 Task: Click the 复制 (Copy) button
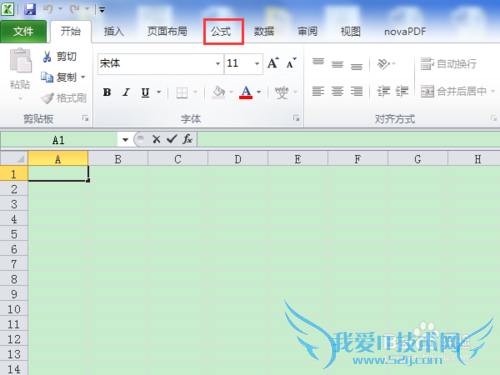point(59,77)
